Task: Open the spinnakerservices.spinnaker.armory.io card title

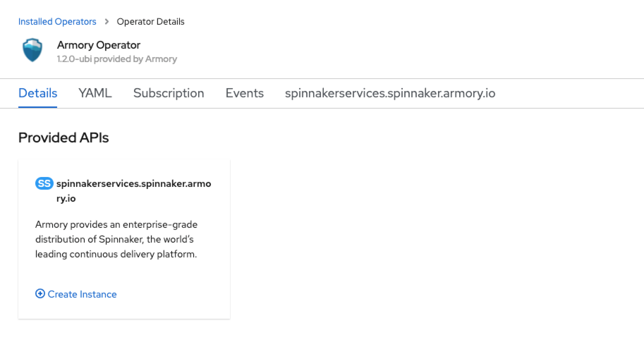Action: 133,191
